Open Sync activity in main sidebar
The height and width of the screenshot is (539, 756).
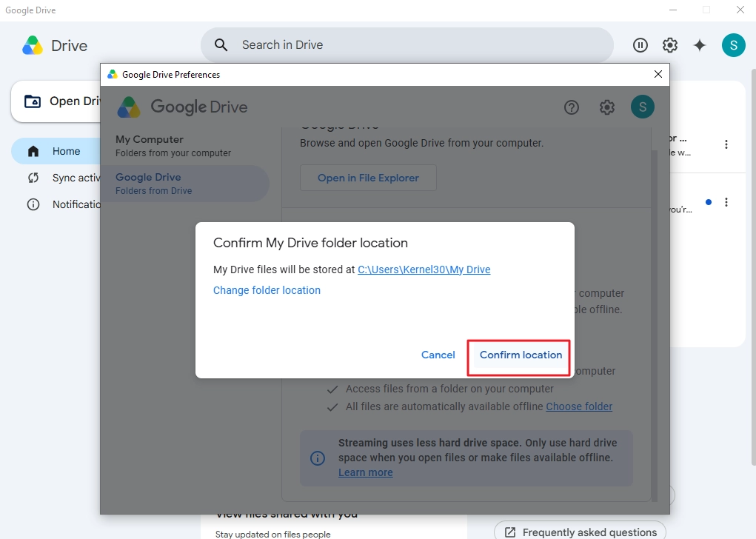63,178
